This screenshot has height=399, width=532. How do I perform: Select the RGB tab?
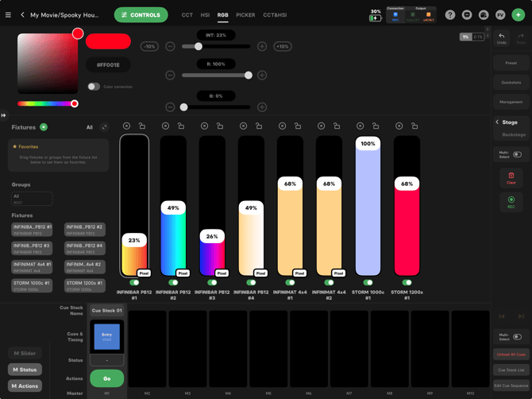(x=222, y=15)
